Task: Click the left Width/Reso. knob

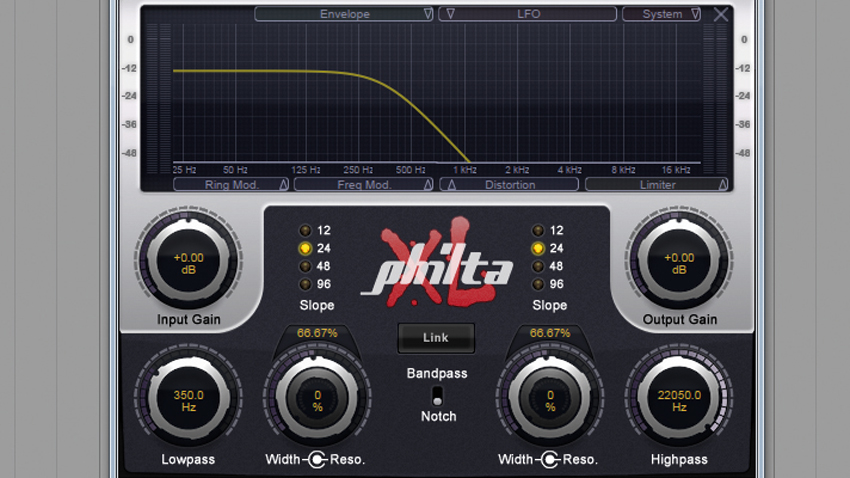Action: 317,399
